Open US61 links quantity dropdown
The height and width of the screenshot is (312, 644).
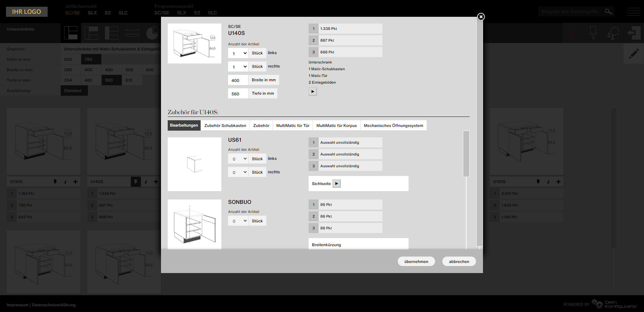tap(238, 159)
